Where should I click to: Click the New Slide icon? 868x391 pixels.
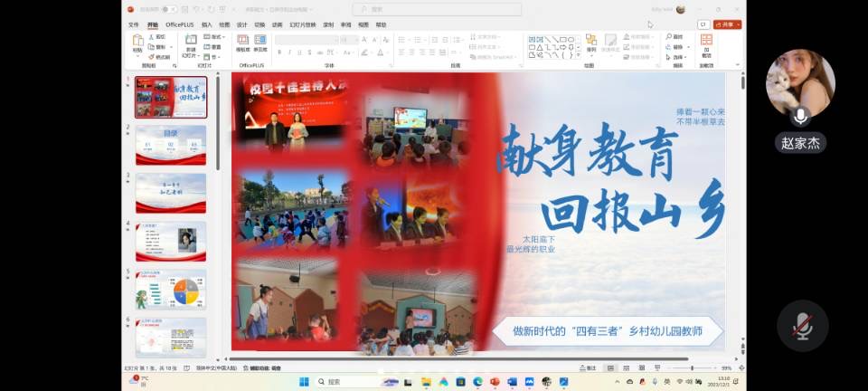point(191,43)
